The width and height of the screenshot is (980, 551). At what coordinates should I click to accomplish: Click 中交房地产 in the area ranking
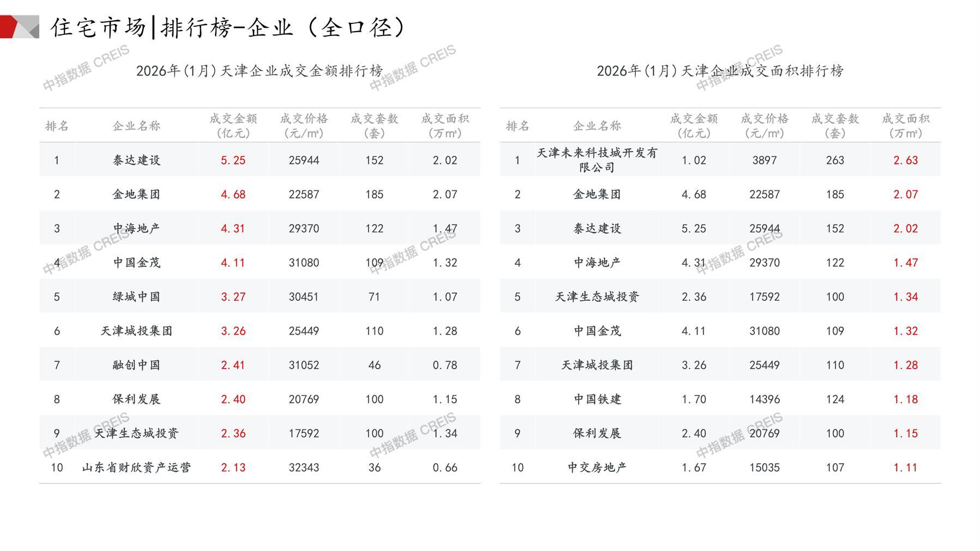point(597,468)
